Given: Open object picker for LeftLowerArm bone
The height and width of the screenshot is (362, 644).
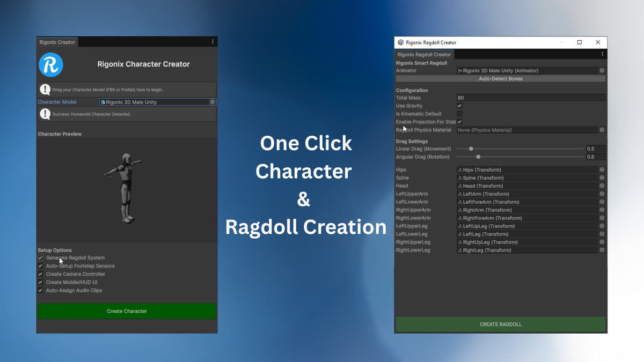Looking at the screenshot, I should [602, 202].
